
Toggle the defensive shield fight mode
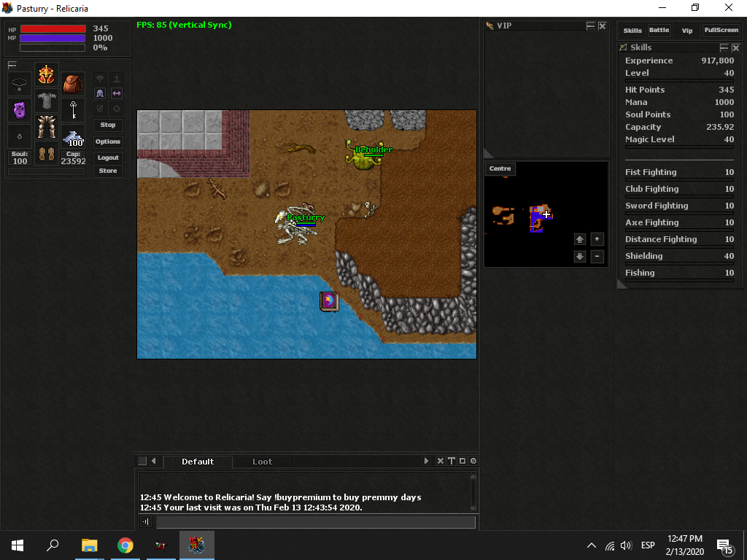pos(99,109)
